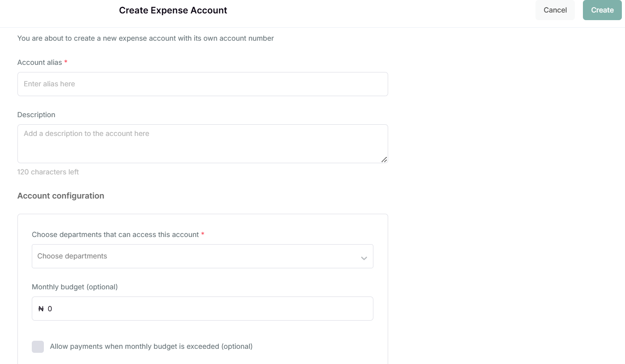Click the Cancel button
The image size is (625, 364).
point(555,10)
